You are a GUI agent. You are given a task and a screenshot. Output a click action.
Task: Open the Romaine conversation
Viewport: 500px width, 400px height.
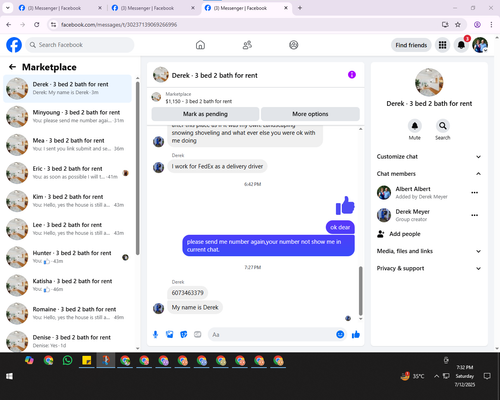[67, 313]
